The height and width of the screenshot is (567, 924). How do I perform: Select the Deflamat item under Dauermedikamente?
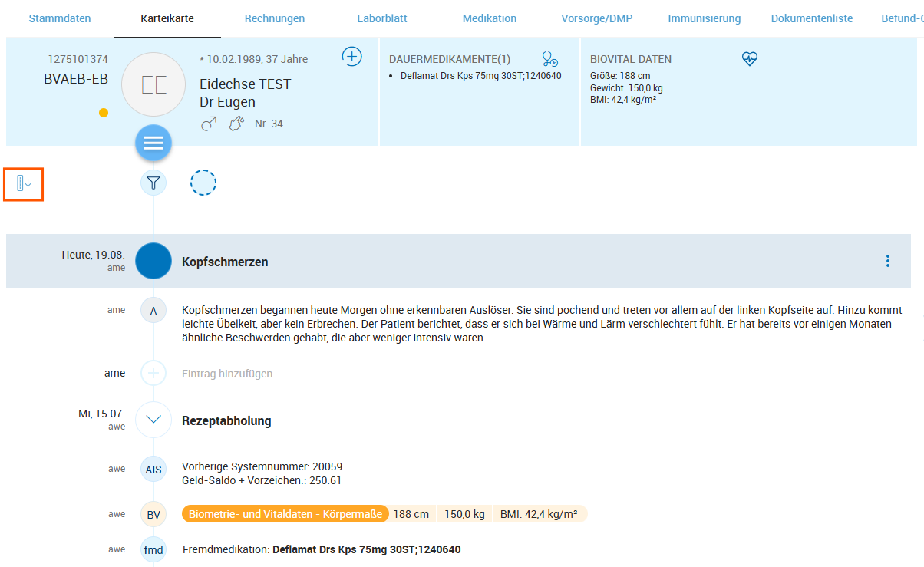click(x=481, y=76)
